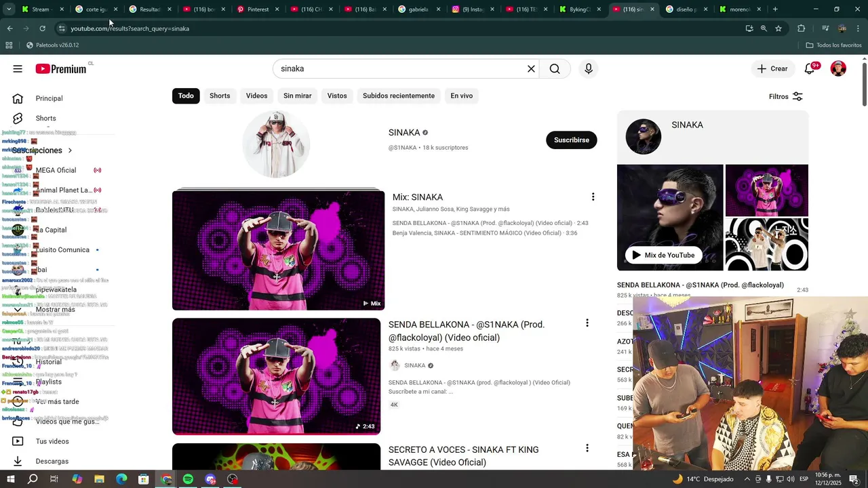868x488 pixels.
Task: Open the SINAKA channel name link
Action: (404, 132)
